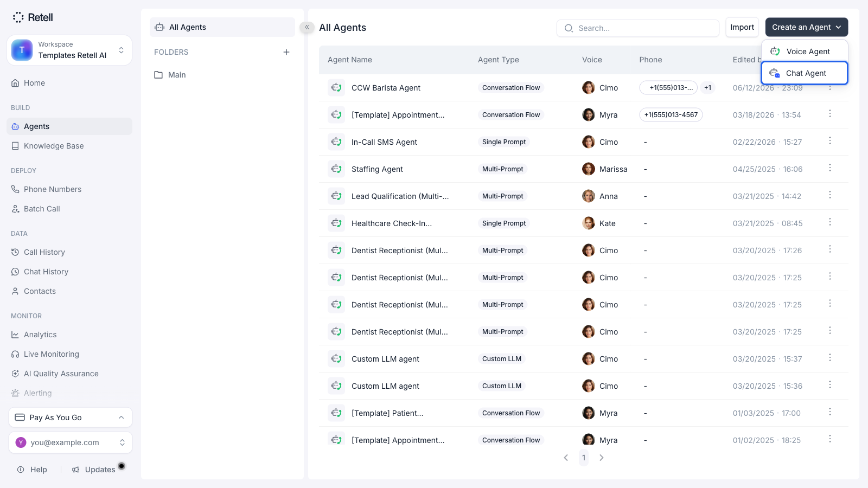Image resolution: width=868 pixels, height=488 pixels.
Task: Click the Main folder icon
Action: [x=158, y=75]
